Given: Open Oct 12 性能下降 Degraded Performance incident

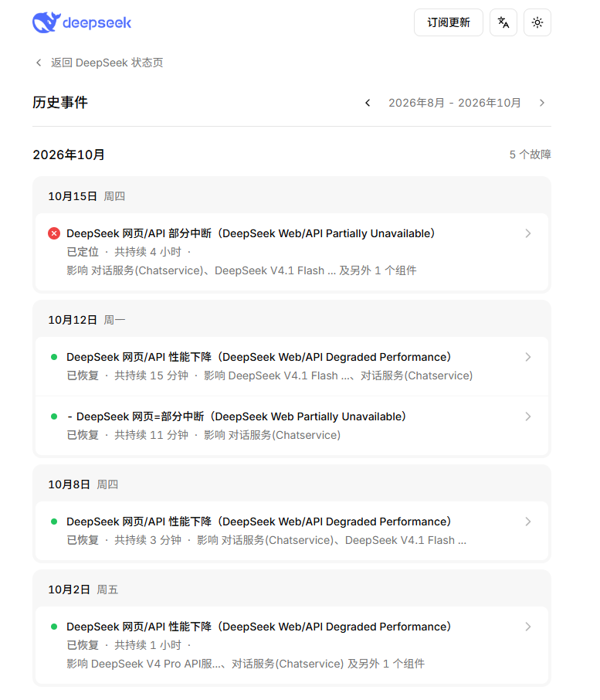Looking at the screenshot, I should (x=292, y=366).
